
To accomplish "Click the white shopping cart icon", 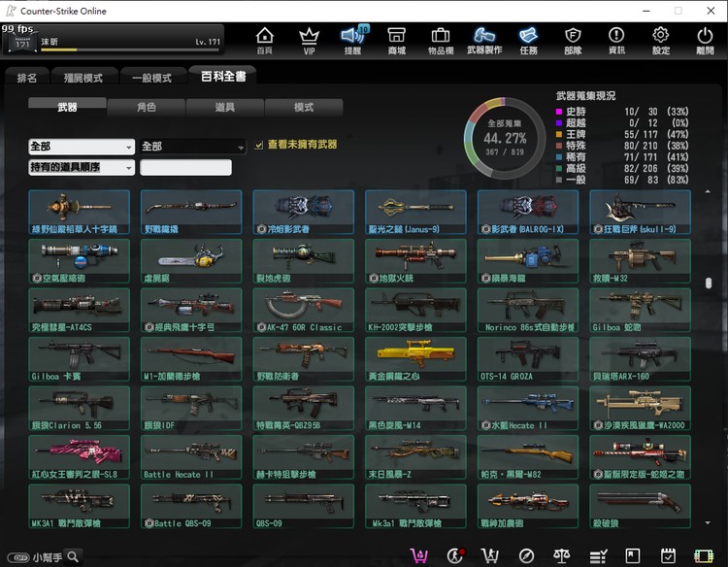I will [x=490, y=555].
